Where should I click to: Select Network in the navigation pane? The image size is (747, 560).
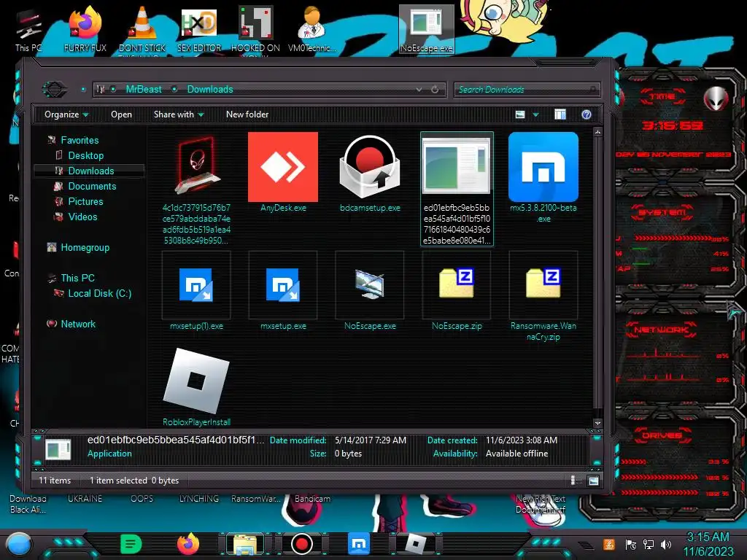click(77, 324)
